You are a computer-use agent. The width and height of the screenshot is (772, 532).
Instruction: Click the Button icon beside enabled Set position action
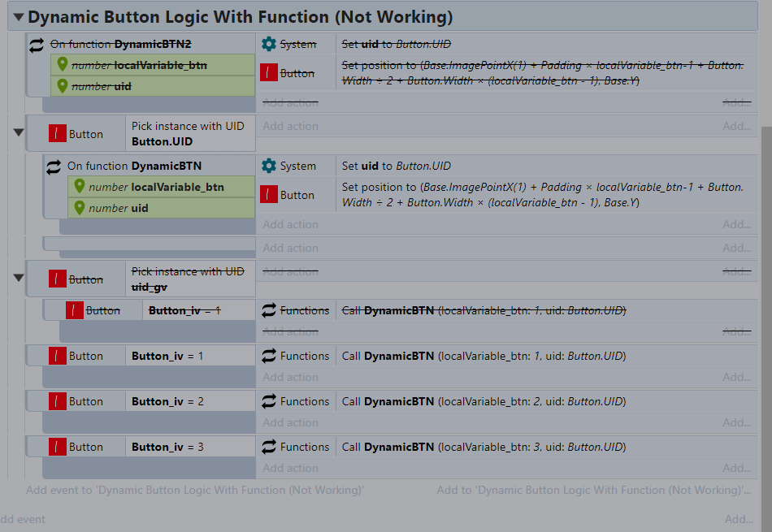click(269, 195)
